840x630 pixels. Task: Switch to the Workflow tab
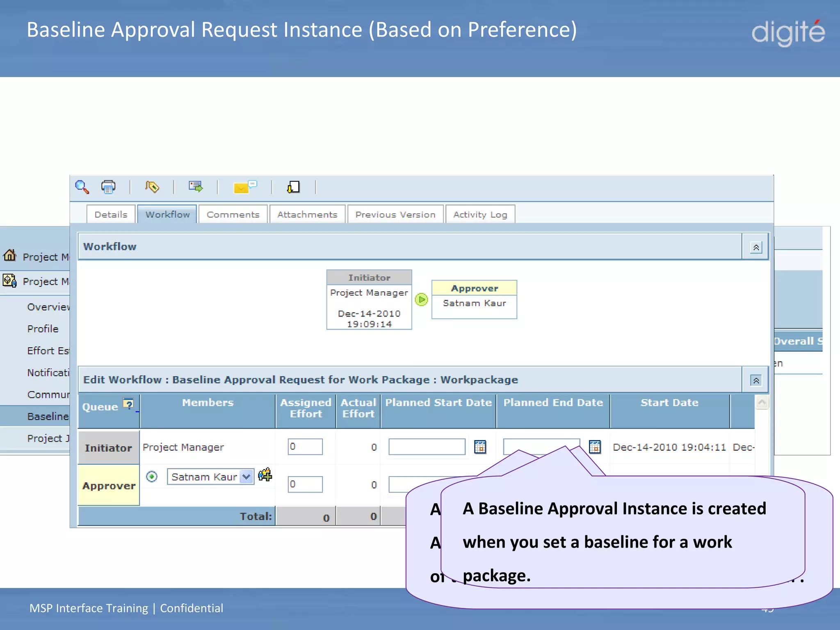click(167, 214)
